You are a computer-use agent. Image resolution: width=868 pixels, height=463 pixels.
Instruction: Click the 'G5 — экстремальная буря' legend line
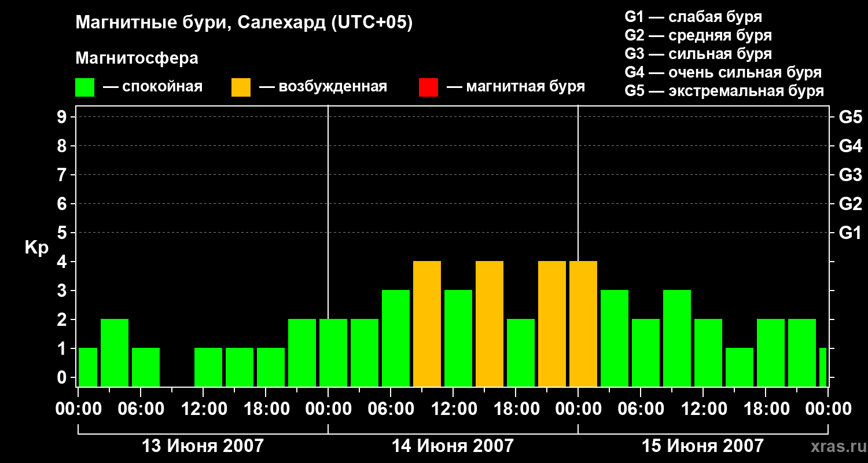(x=724, y=91)
